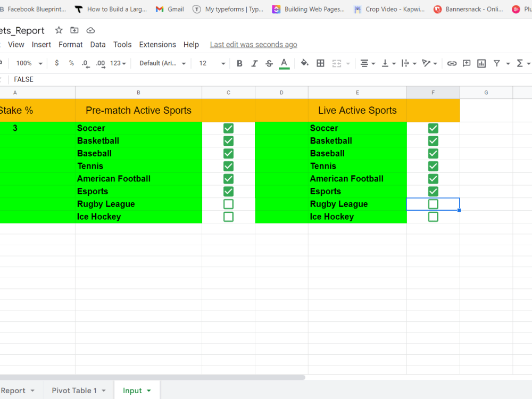
Task: Format as currency with dollar icon
Action: [57, 63]
